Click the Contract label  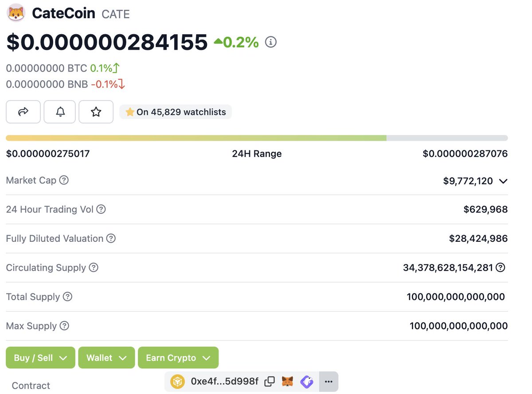point(31,386)
